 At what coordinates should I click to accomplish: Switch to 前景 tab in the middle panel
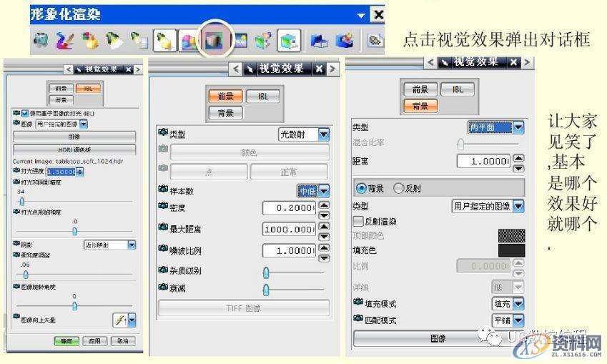[226, 96]
